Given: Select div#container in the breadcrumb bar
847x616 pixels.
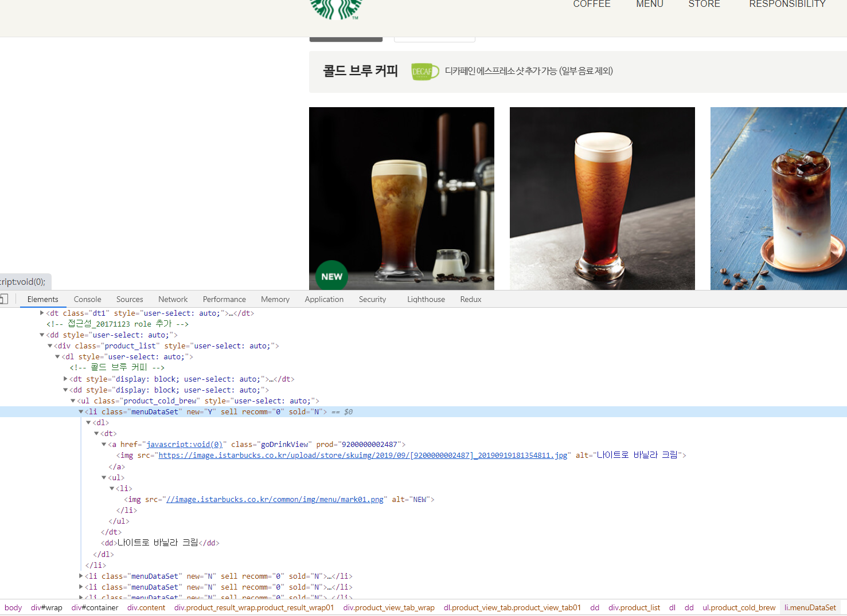Looking at the screenshot, I should (95, 607).
